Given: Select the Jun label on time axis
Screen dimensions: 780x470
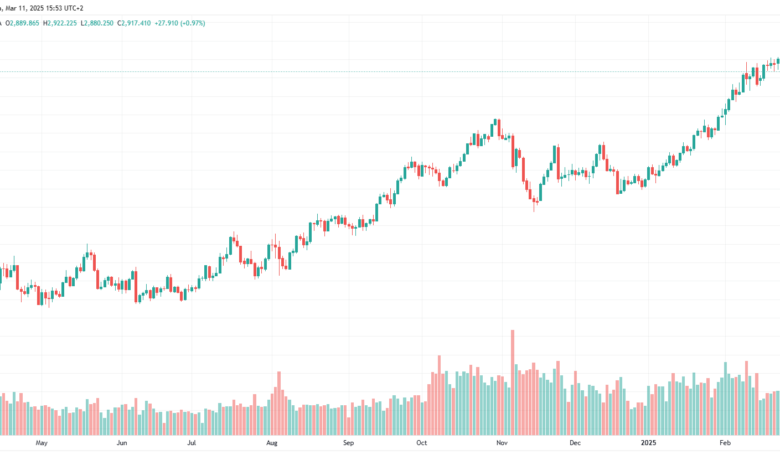Looking at the screenshot, I should 121,443.
